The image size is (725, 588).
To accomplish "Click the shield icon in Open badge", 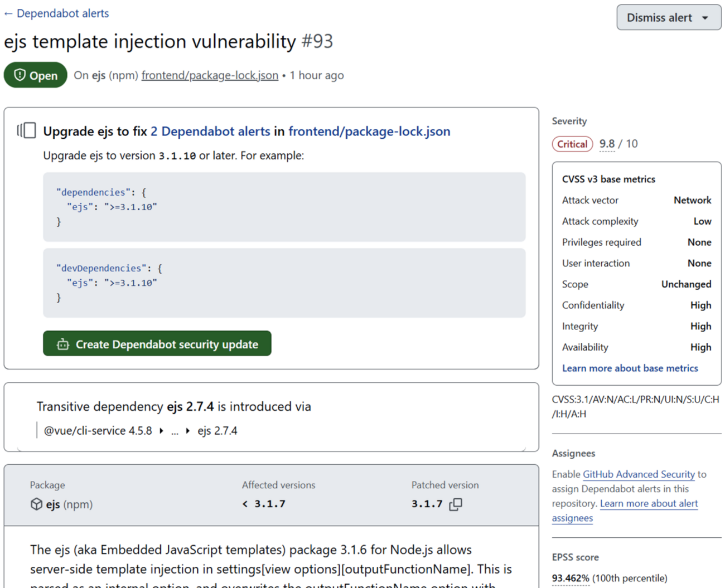I will point(20,75).
